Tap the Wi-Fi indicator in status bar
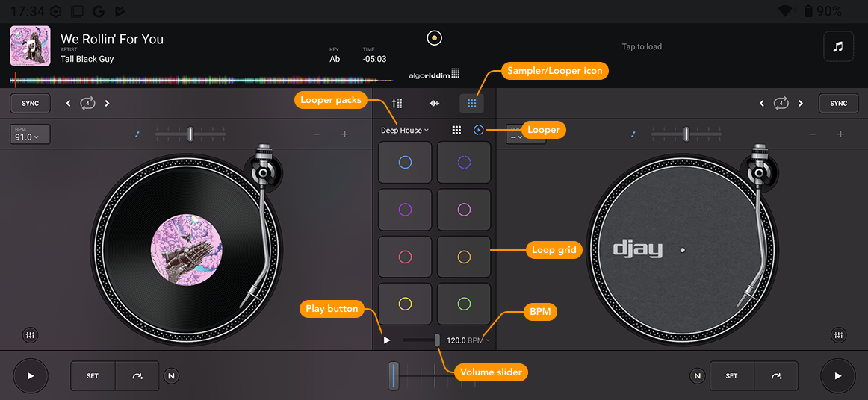The height and width of the screenshot is (400, 868). tap(786, 11)
